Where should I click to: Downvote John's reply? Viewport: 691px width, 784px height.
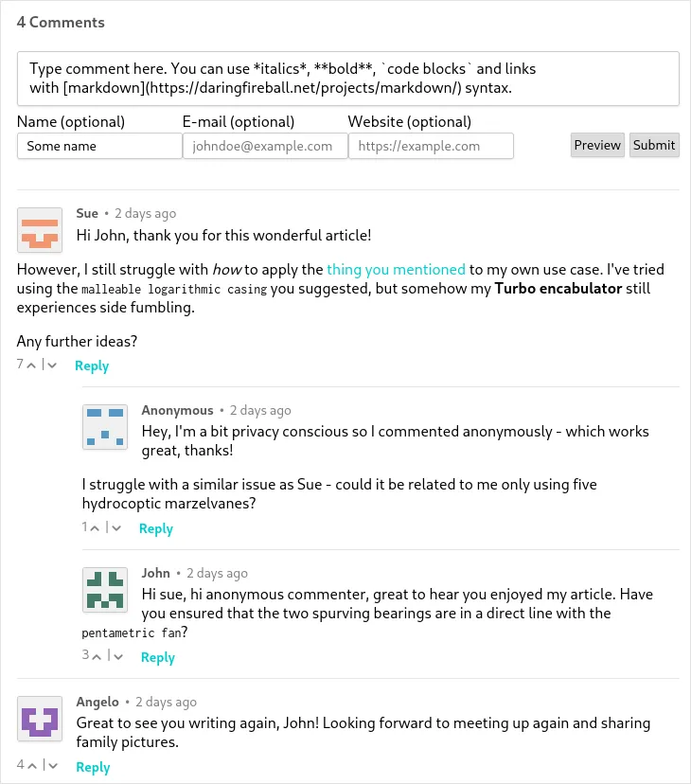118,655
